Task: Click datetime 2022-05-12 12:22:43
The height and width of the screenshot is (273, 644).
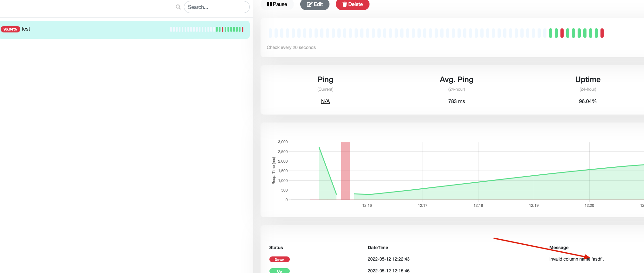Action: (389, 259)
